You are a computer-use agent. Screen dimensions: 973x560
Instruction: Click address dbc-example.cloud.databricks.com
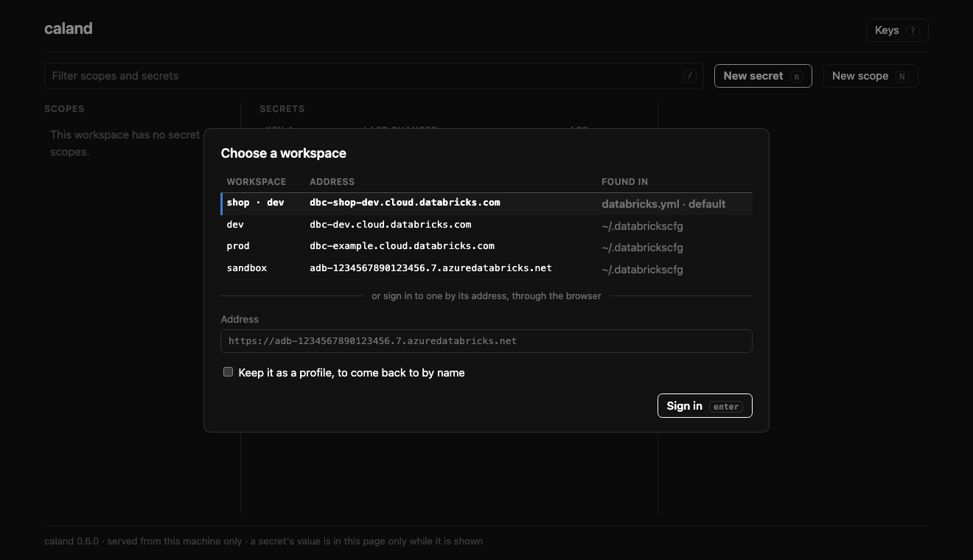(402, 246)
